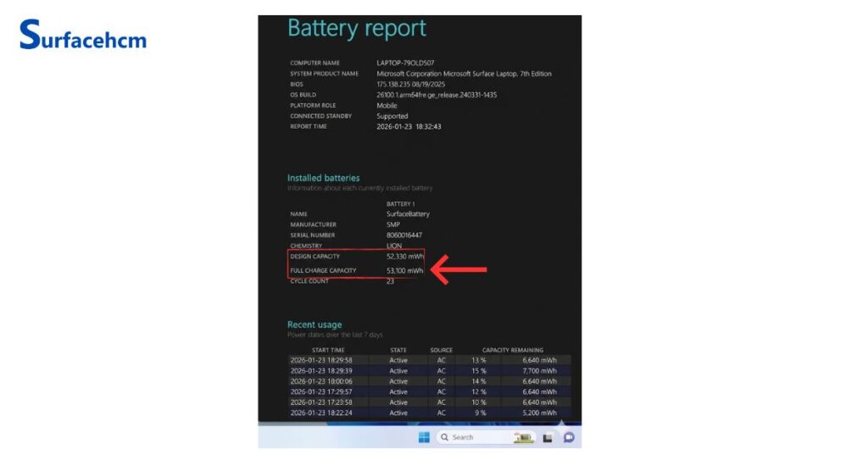This screenshot has width=868, height=454.
Task: Click connected standby value Supported
Action: pos(392,116)
